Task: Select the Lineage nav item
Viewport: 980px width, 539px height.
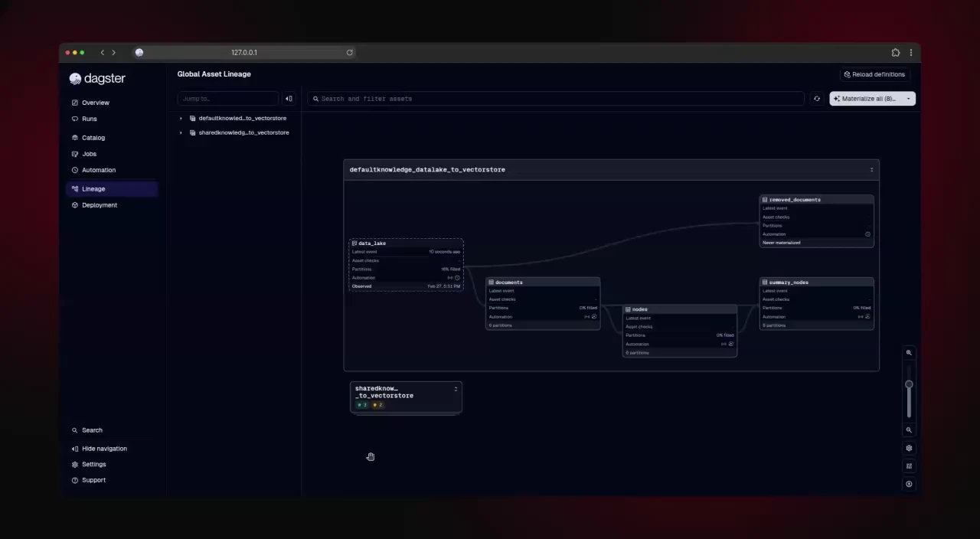Action: (x=112, y=189)
